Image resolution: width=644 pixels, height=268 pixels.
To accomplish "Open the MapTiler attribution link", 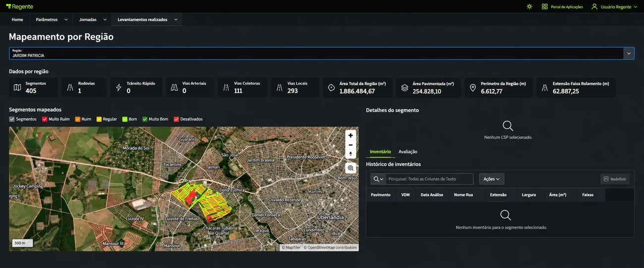I will (x=291, y=247).
